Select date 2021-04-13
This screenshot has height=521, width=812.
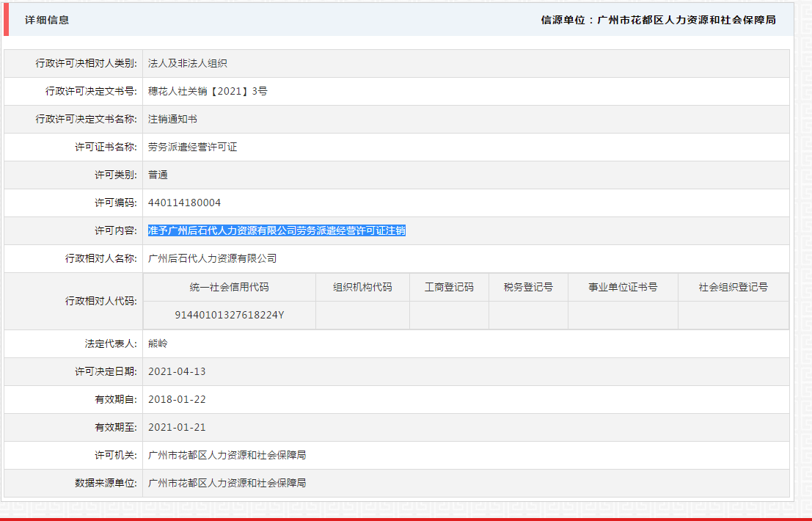(x=177, y=372)
